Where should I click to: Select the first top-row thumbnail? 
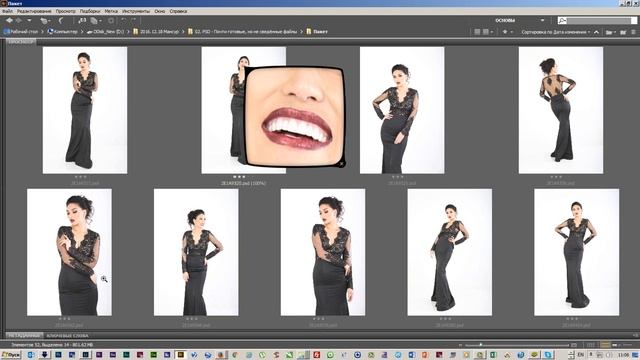click(x=85, y=110)
